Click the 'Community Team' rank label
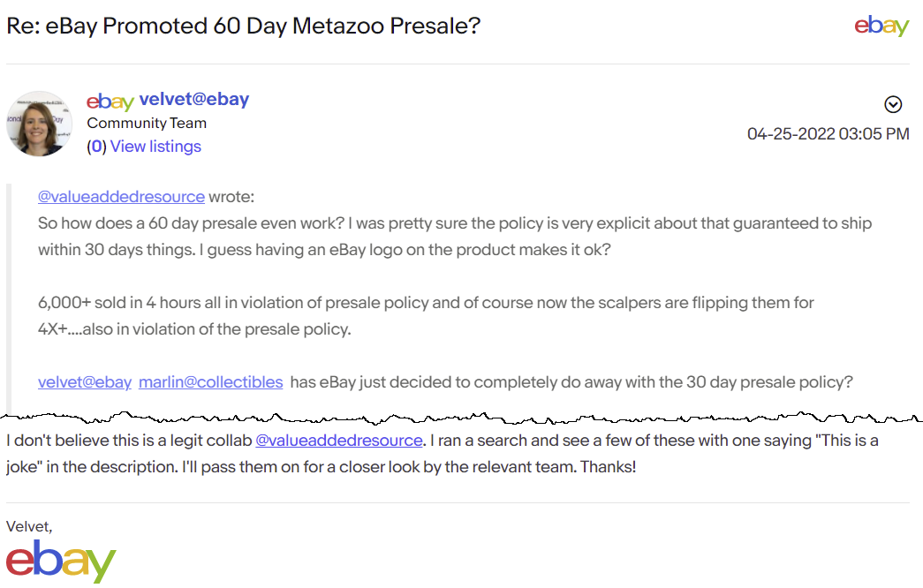This screenshot has height=588, width=923. [x=147, y=124]
